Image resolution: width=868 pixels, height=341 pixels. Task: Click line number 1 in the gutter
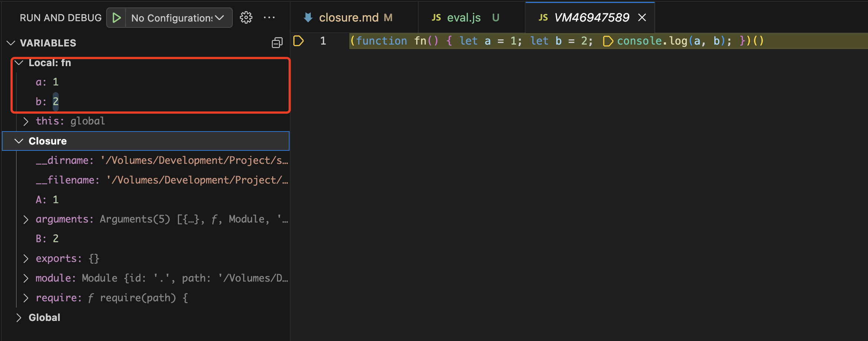tap(323, 41)
